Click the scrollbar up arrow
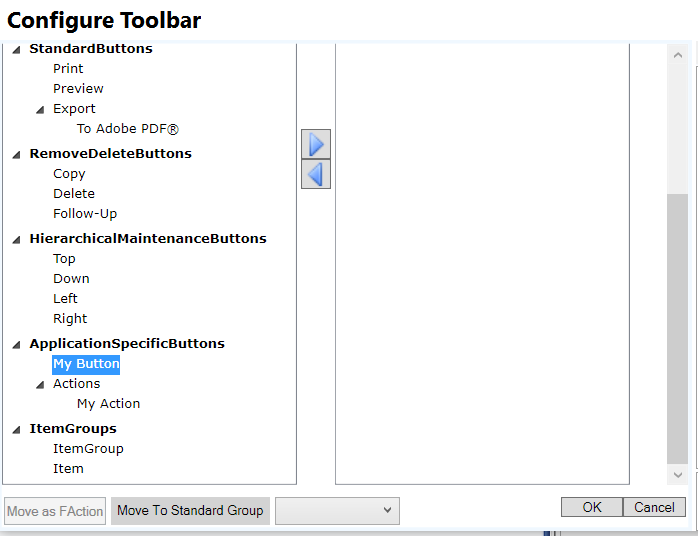This screenshot has height=536, width=698. [x=678, y=55]
